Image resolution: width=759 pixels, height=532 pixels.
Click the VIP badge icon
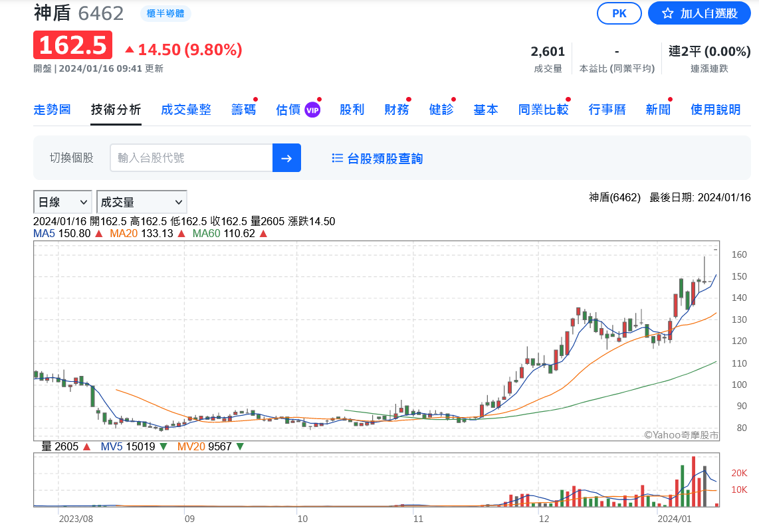[312, 110]
